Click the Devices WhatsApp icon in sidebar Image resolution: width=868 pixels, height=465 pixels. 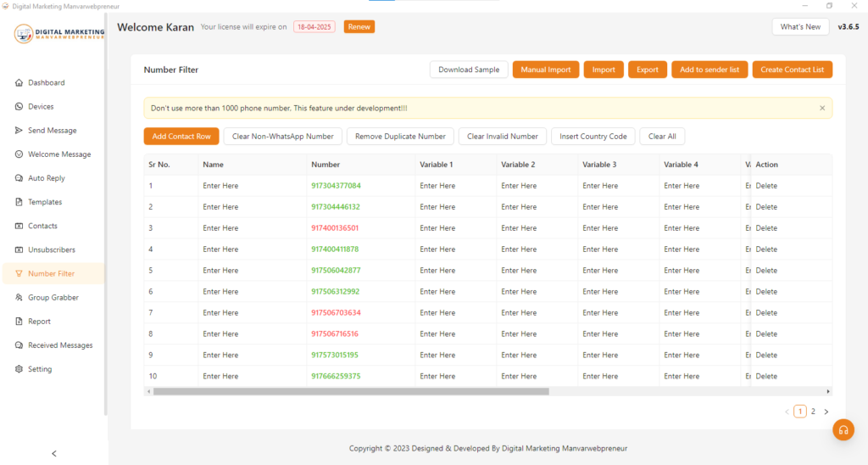[19, 107]
